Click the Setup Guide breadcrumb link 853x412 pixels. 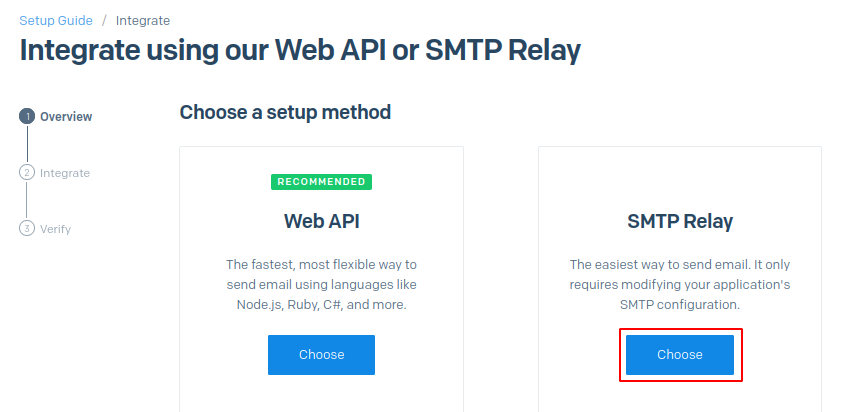coord(56,20)
